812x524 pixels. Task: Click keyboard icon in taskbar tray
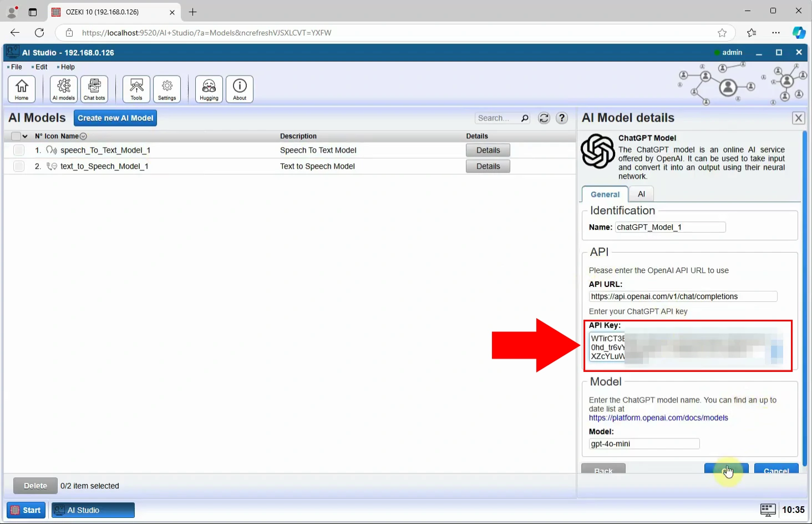tap(768, 510)
